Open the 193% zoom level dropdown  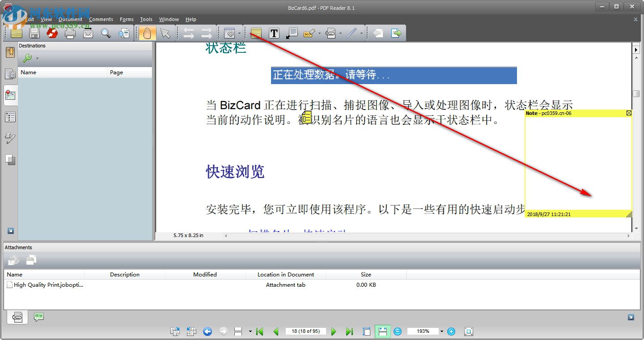click(442, 331)
